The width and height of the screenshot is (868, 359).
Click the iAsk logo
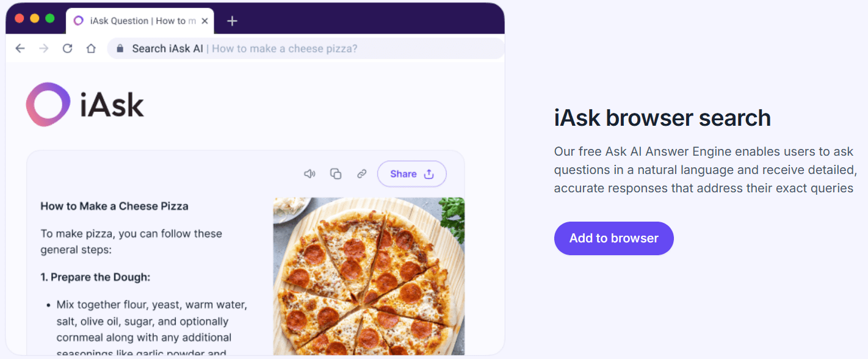pyautogui.click(x=85, y=105)
